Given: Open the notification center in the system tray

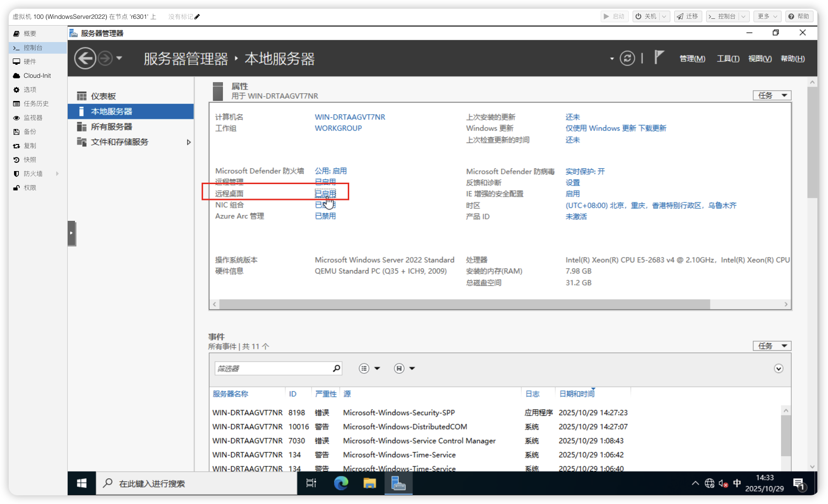Looking at the screenshot, I should [x=798, y=483].
